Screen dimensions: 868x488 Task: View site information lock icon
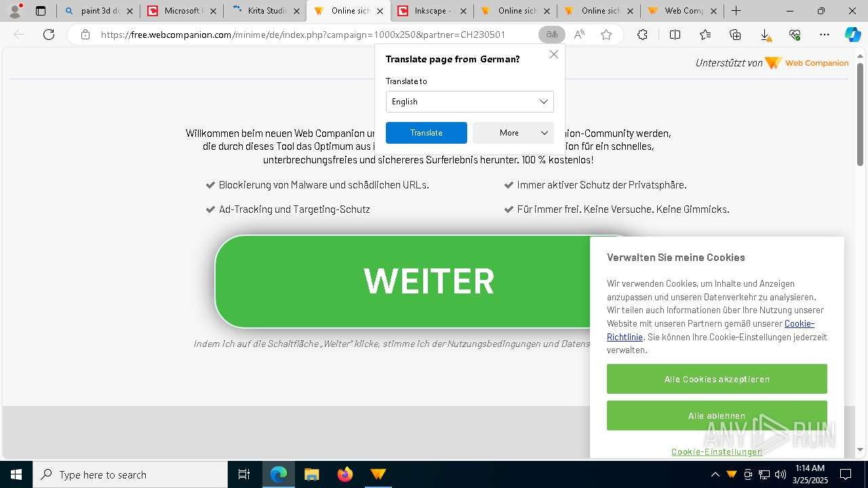(x=85, y=35)
